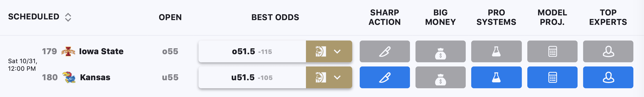Click Iowa State's gray Top Experts person icon

click(608, 51)
